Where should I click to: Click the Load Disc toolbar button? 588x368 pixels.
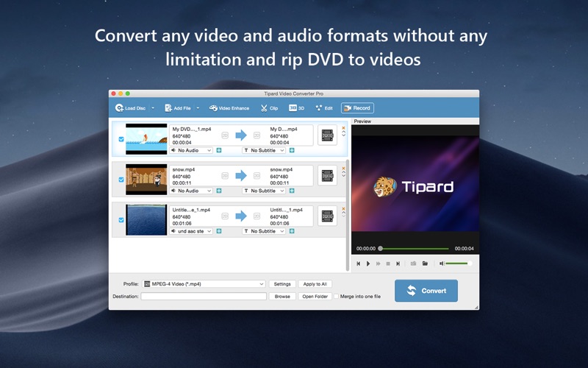click(x=130, y=108)
